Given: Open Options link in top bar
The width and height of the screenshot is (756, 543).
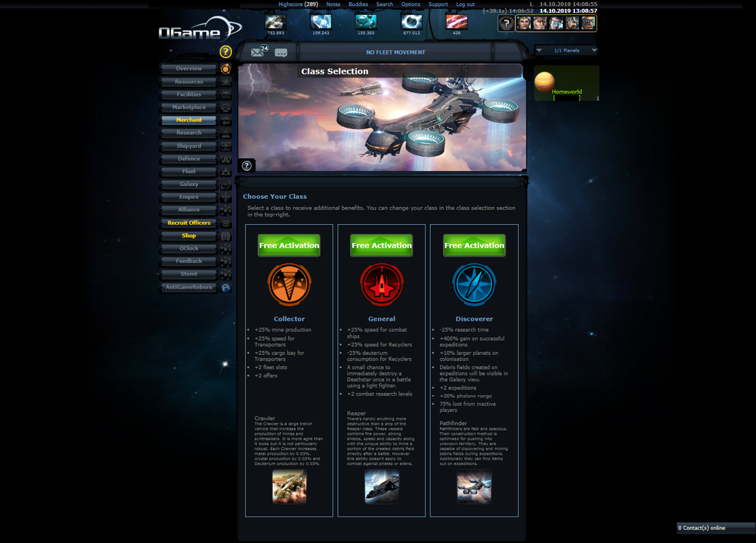Looking at the screenshot, I should click(x=411, y=4).
